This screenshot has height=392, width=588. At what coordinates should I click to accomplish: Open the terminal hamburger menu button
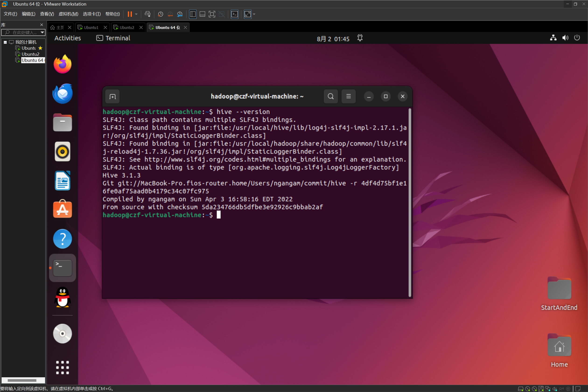pos(348,96)
